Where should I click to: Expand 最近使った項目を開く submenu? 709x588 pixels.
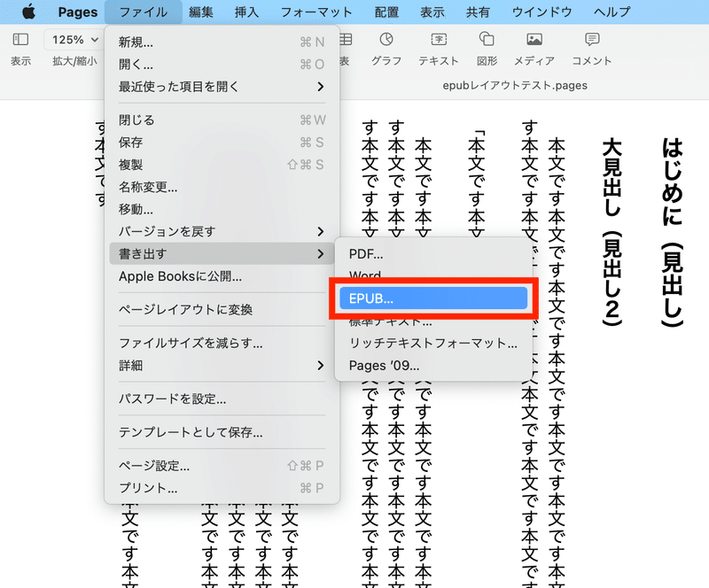(x=222, y=86)
